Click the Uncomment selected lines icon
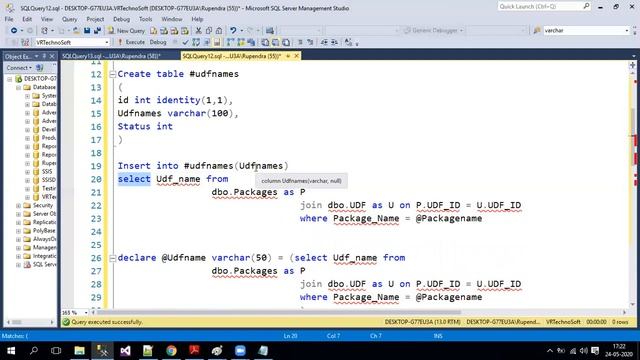640x360 pixels. click(x=310, y=42)
